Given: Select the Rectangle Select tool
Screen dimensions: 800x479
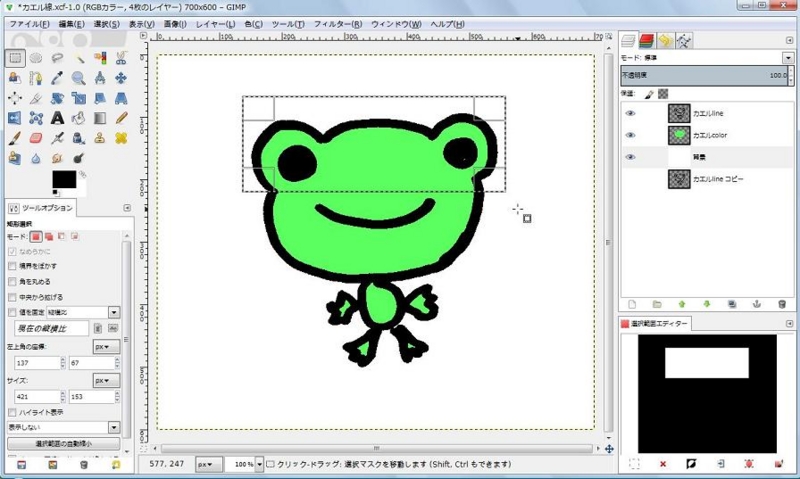Looking at the screenshot, I should pyautogui.click(x=15, y=58).
